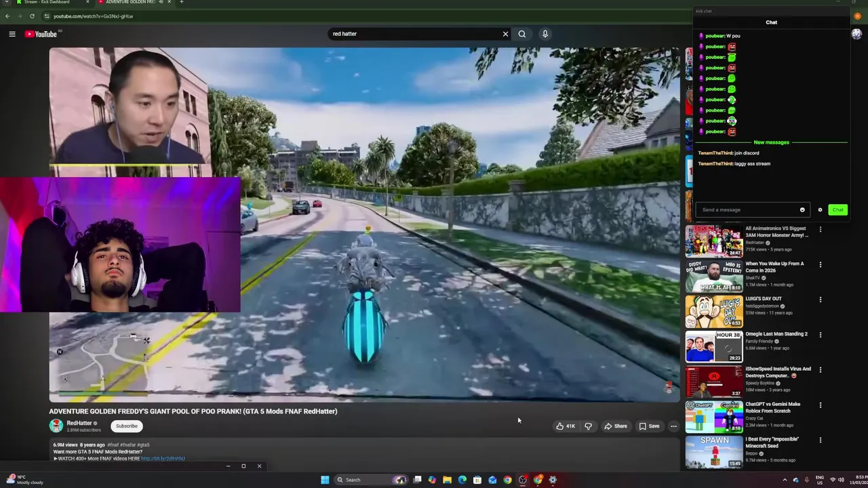Clear the 'red hatter' search text
Screen dimensions: 868x488
coord(505,34)
